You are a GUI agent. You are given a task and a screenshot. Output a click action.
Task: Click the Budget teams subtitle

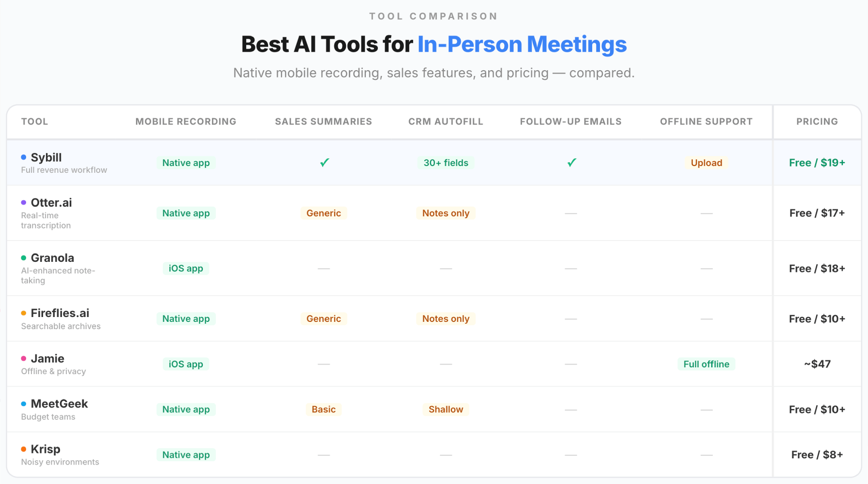(x=48, y=417)
